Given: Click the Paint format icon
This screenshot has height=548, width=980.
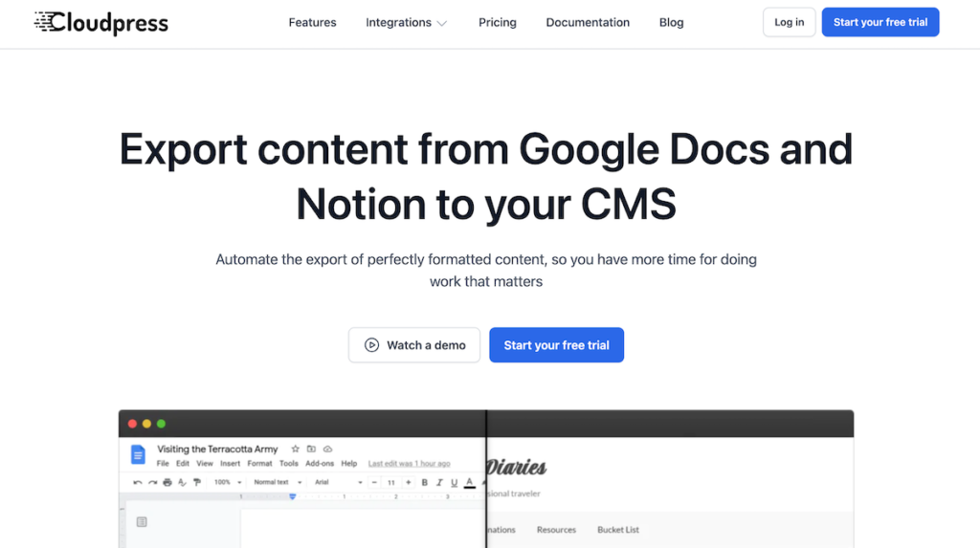Looking at the screenshot, I should pos(197,482).
